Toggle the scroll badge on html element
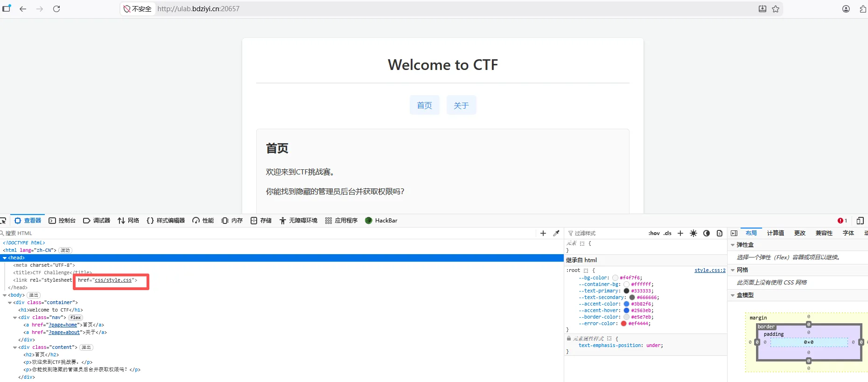868x382 pixels. pos(65,250)
